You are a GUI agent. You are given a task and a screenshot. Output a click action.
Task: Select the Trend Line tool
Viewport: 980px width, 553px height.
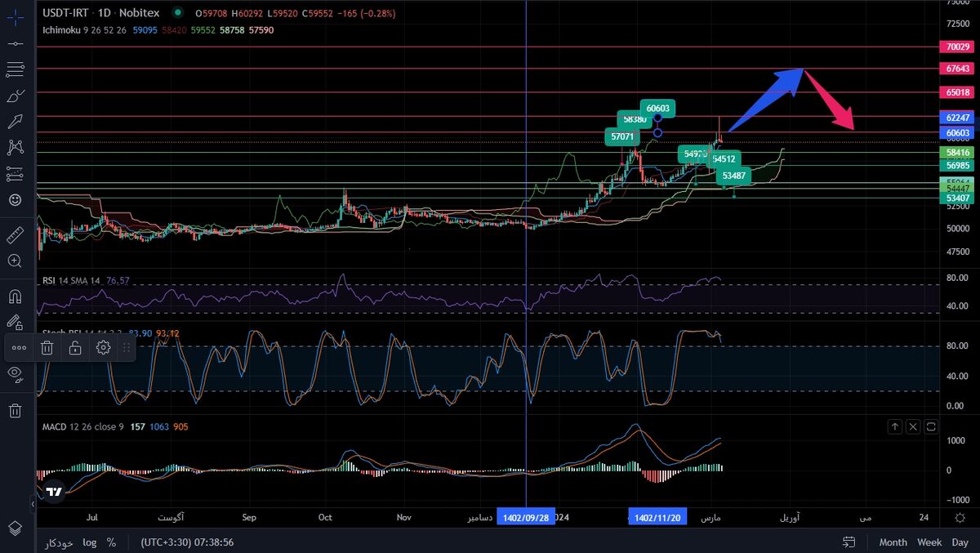(x=16, y=43)
